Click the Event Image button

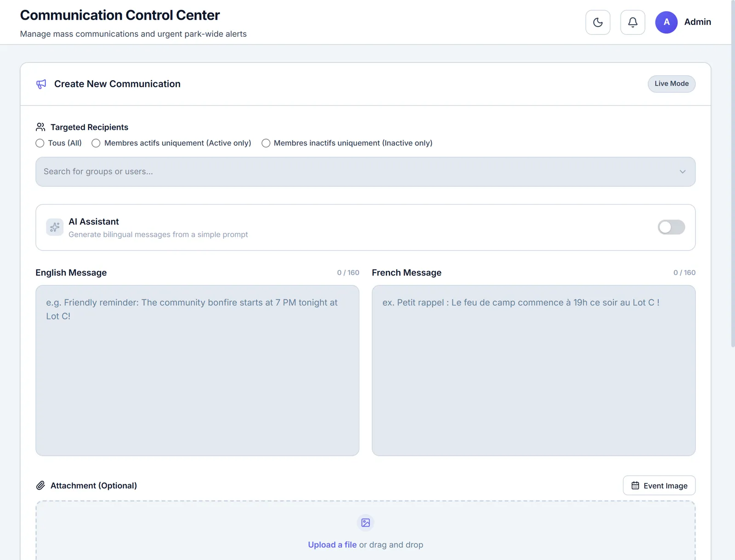(659, 486)
